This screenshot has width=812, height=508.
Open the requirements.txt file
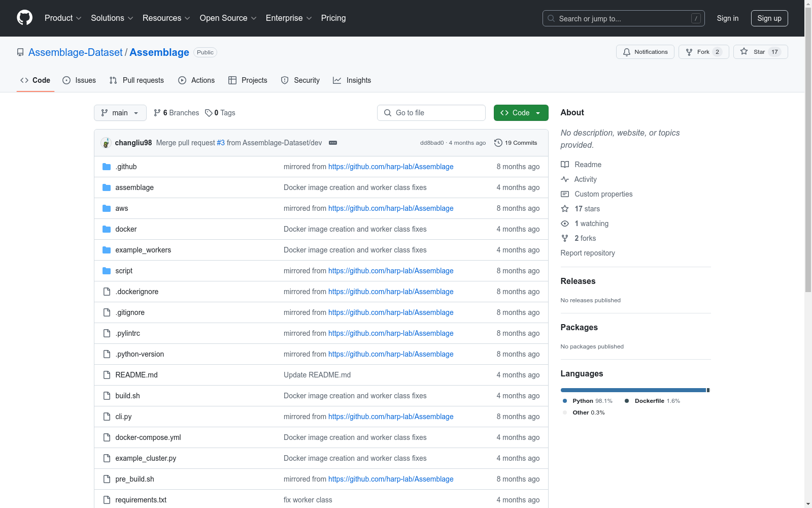pyautogui.click(x=141, y=500)
